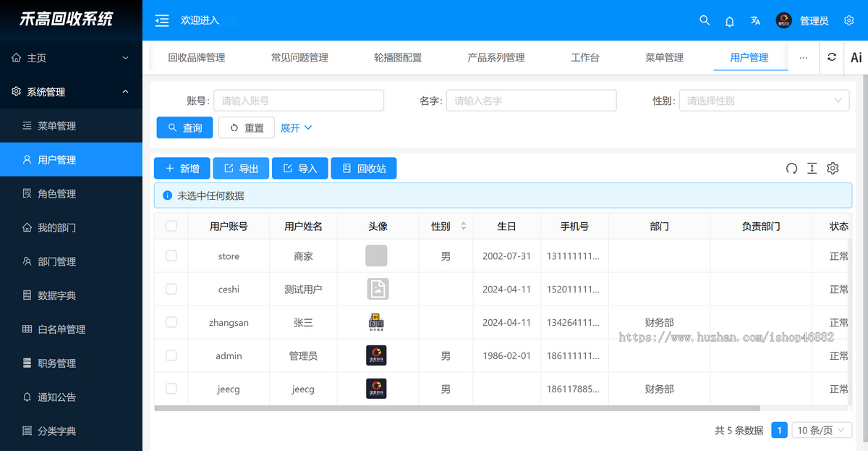Screen dimensions: 868x451
Task: Open the 回收站 recycle bin button
Action: coord(364,169)
